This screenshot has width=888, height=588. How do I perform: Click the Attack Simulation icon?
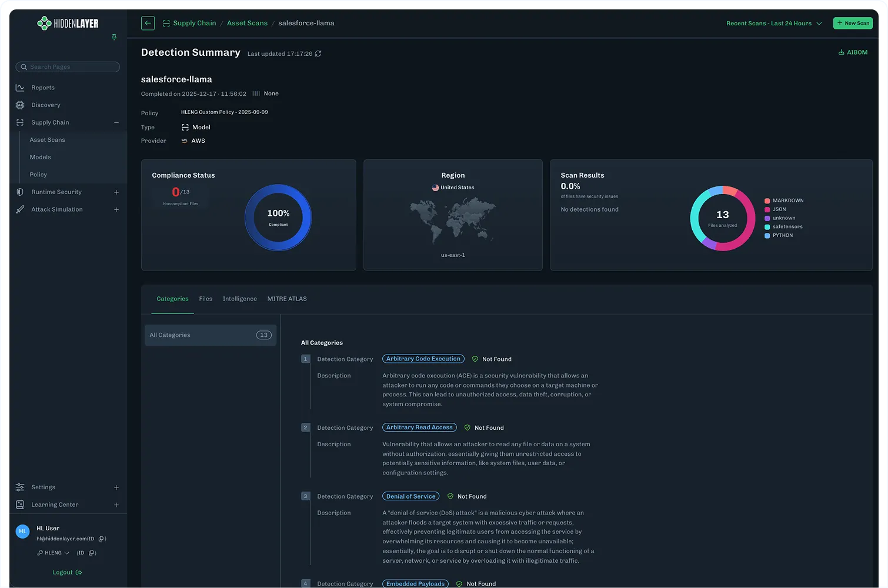(x=20, y=209)
